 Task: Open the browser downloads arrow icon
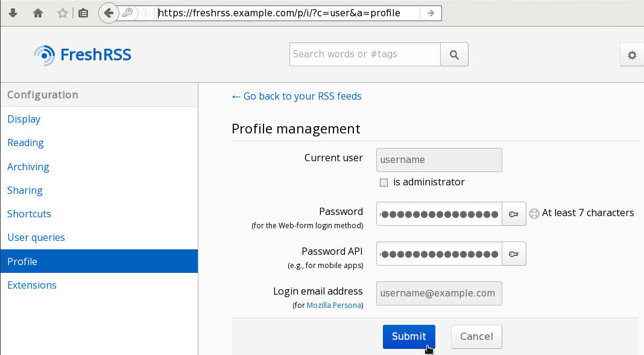13,13
